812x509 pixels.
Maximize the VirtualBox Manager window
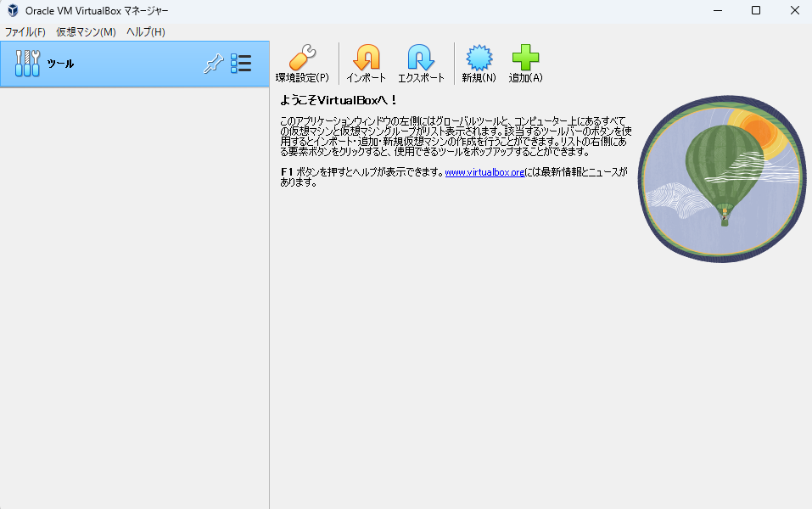tap(756, 10)
